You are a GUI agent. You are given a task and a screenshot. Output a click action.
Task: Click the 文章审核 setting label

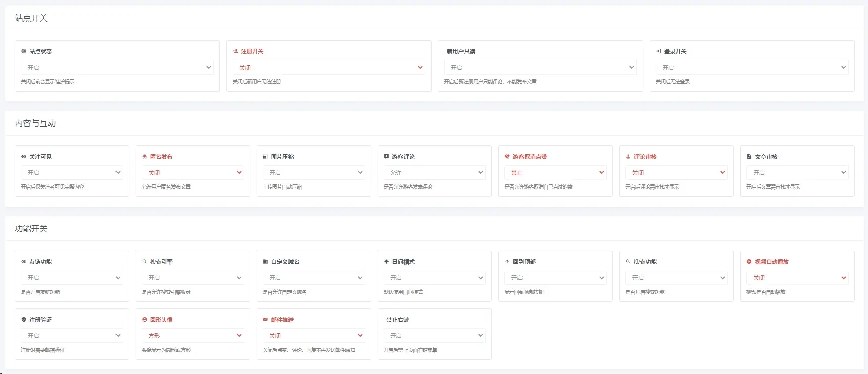click(766, 157)
